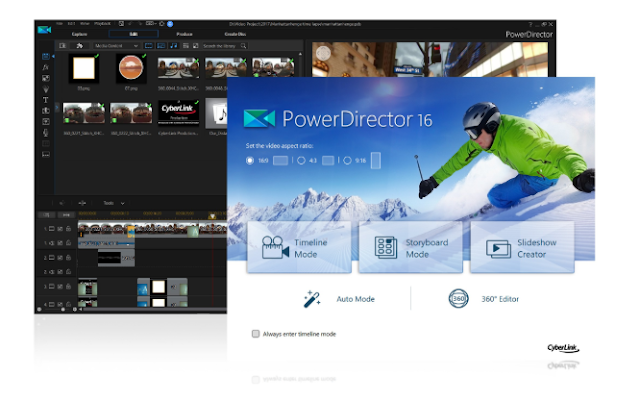This screenshot has width=640, height=401.
Task: Launch Timeline Mode
Action: pyautogui.click(x=299, y=247)
